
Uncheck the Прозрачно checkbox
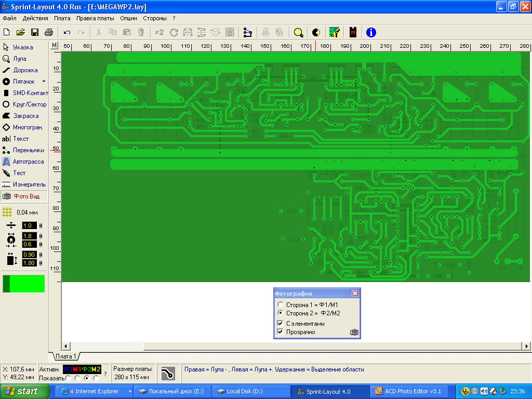point(280,332)
